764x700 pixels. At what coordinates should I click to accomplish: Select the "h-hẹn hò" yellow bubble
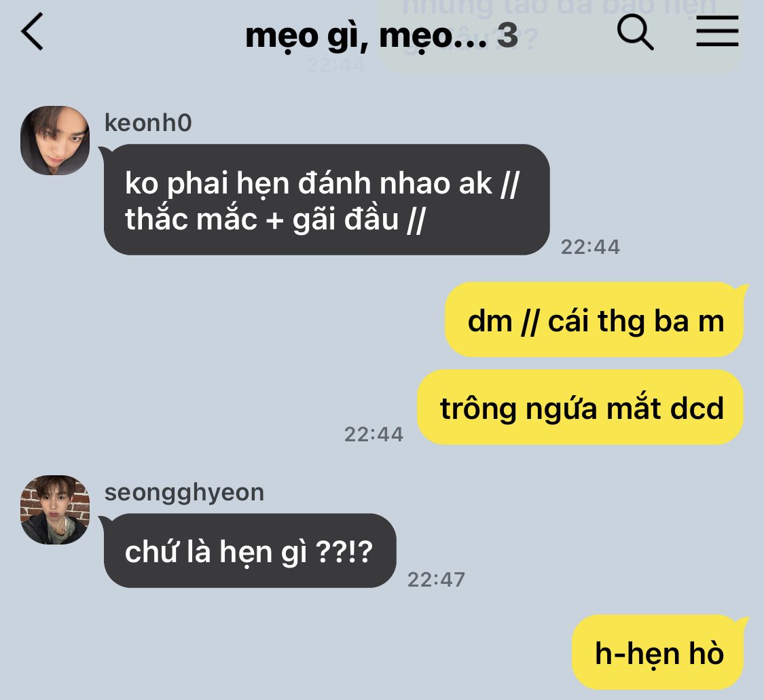click(659, 652)
